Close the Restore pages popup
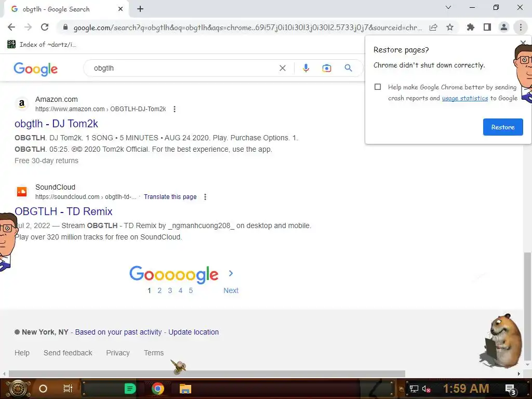The image size is (532, 399). [523, 43]
